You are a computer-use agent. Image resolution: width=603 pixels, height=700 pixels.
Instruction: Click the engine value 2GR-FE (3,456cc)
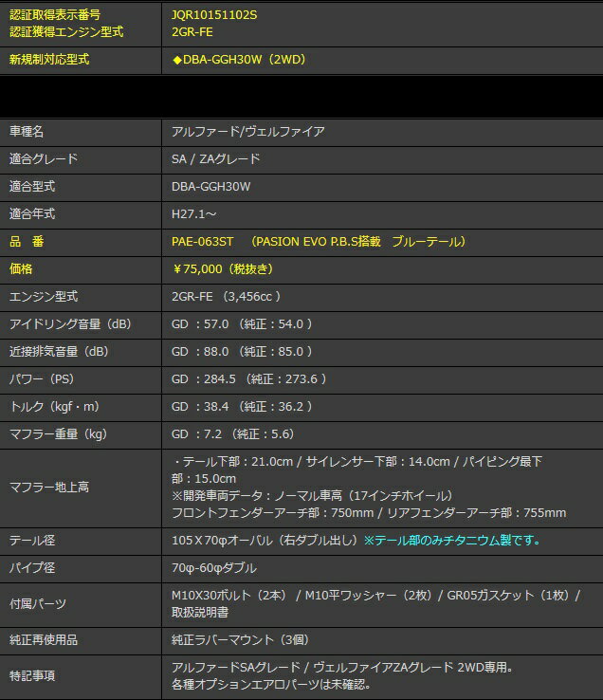[228, 296]
